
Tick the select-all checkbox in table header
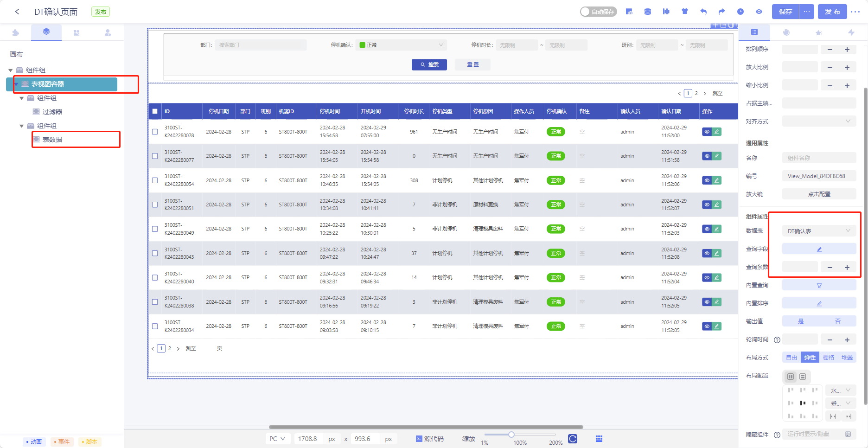[155, 111]
